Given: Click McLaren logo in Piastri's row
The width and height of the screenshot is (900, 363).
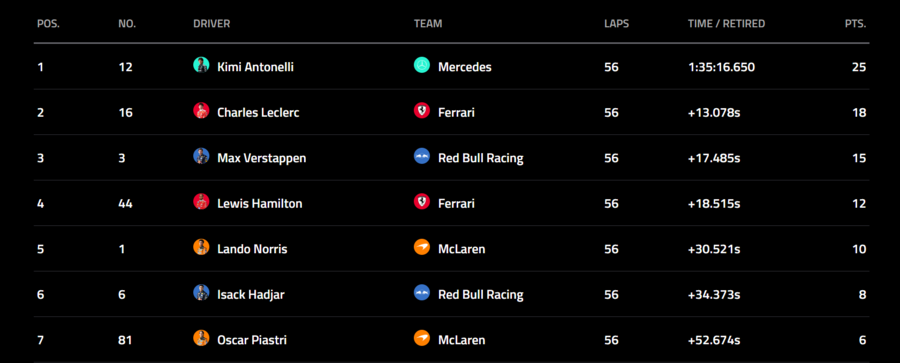Looking at the screenshot, I should [422, 338].
